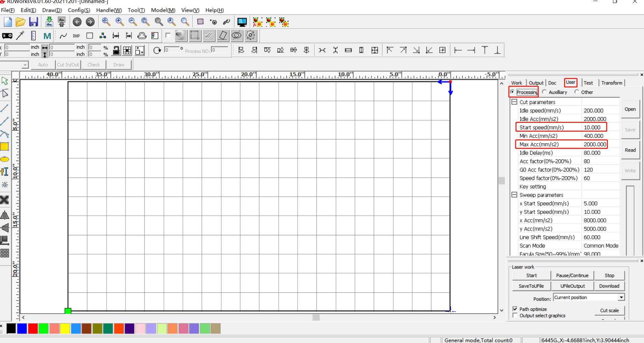Enable Output select graphics checkbox
The image size is (644, 343).
click(x=515, y=315)
